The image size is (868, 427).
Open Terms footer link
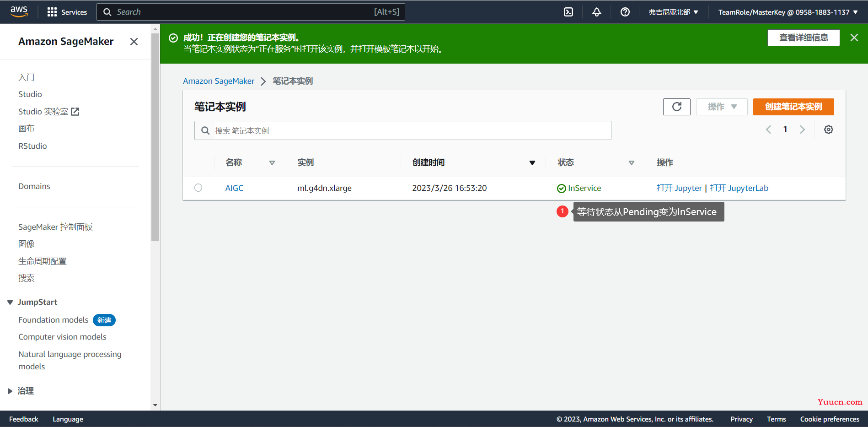click(x=776, y=419)
